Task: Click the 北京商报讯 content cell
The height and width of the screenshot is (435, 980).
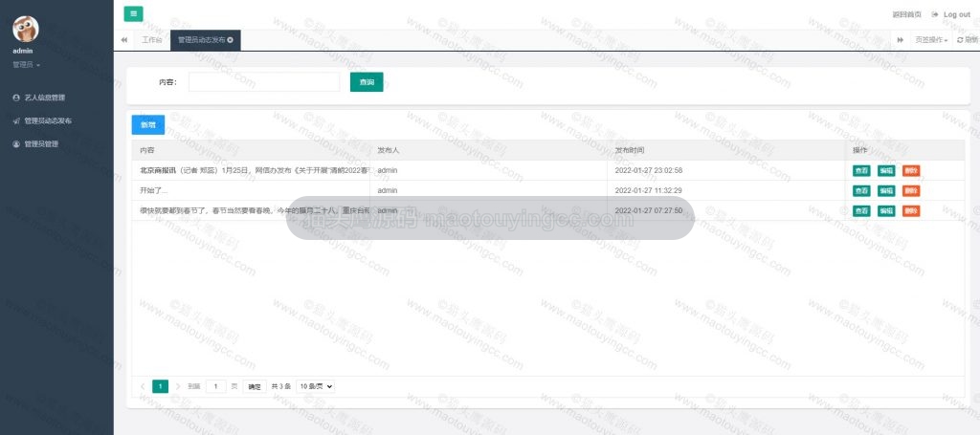Action: 251,170
